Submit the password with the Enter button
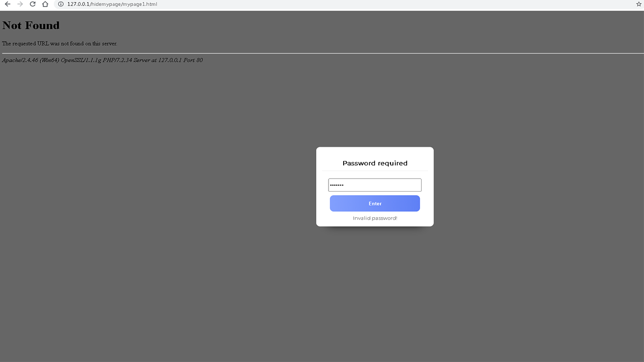 tap(375, 204)
